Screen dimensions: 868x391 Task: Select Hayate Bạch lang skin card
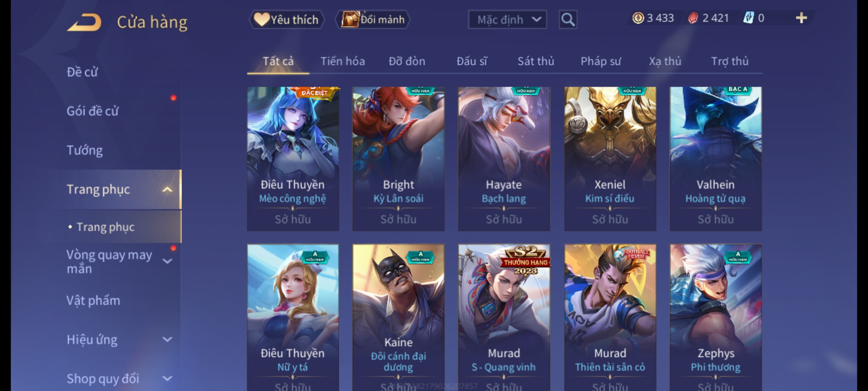point(504,159)
